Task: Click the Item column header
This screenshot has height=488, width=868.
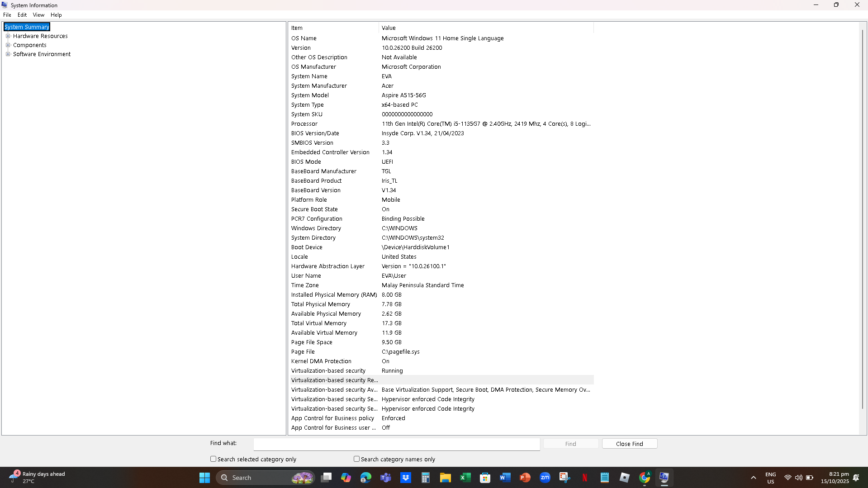Action: pos(334,28)
